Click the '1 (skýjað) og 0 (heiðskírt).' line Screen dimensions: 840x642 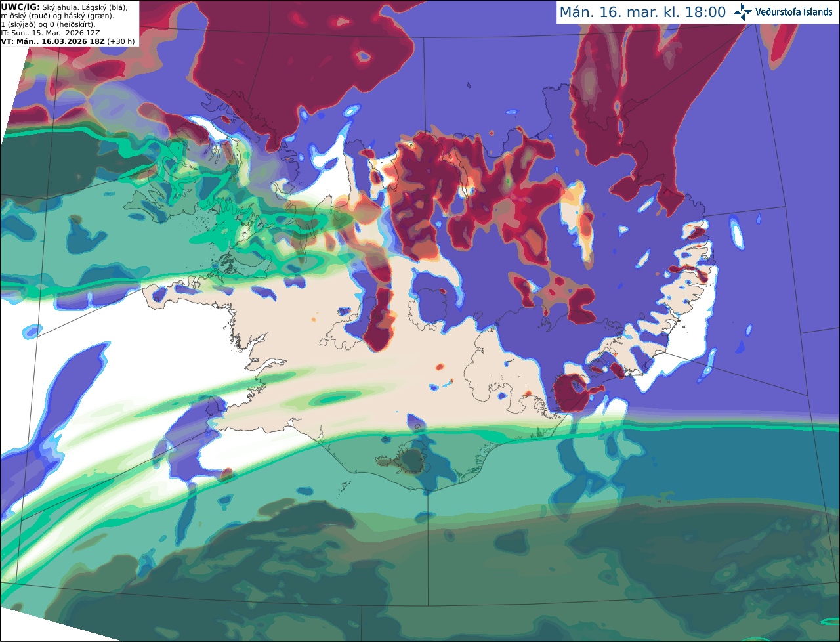[x=48, y=24]
